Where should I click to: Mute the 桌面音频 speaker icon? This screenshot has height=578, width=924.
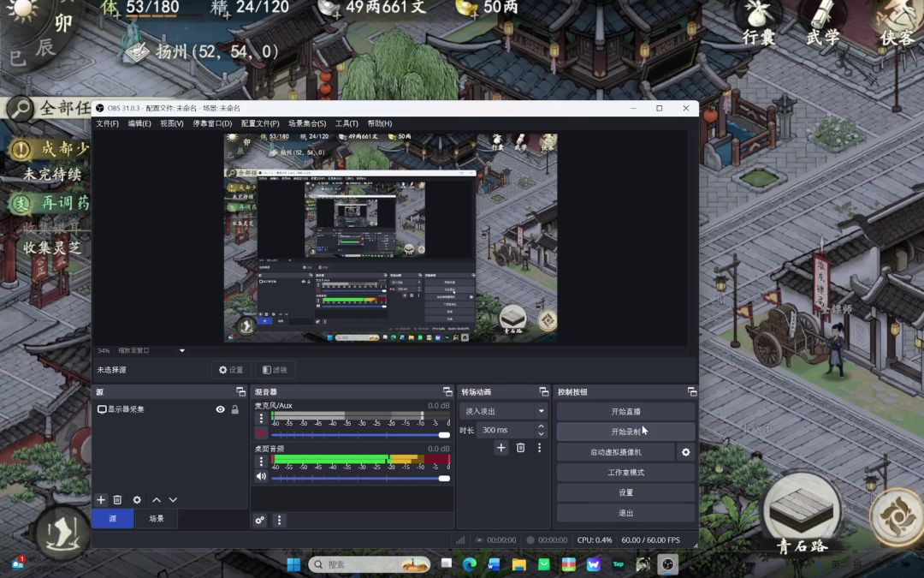point(261,477)
